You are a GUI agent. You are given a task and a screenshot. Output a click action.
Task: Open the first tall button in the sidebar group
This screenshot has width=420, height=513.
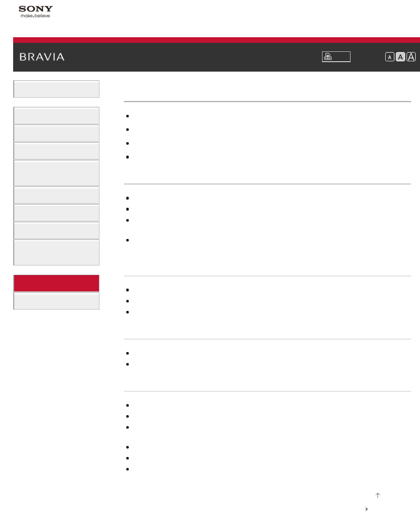[x=56, y=173]
